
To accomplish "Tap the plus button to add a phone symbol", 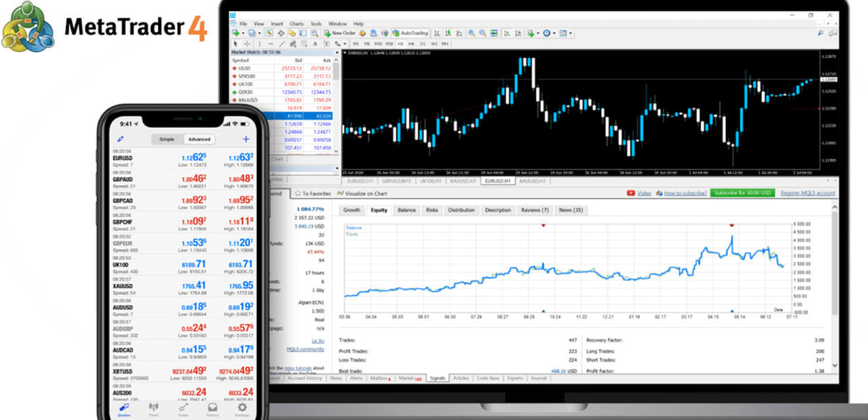I will (246, 139).
